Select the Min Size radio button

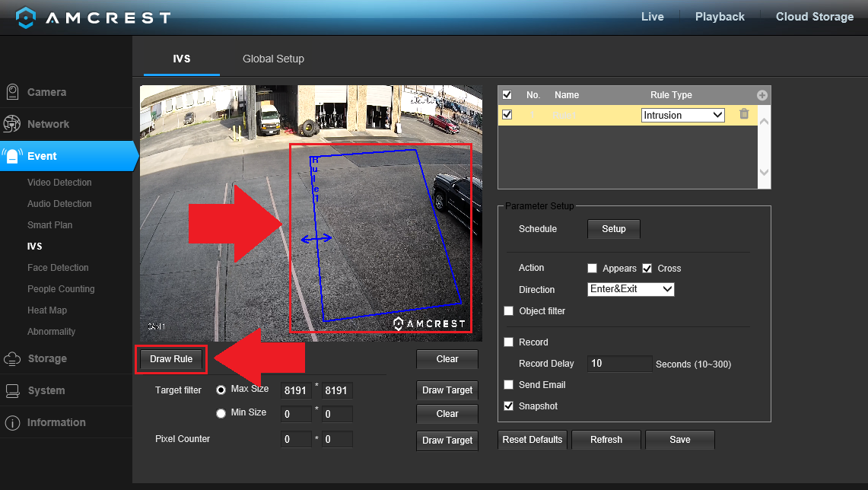point(221,413)
